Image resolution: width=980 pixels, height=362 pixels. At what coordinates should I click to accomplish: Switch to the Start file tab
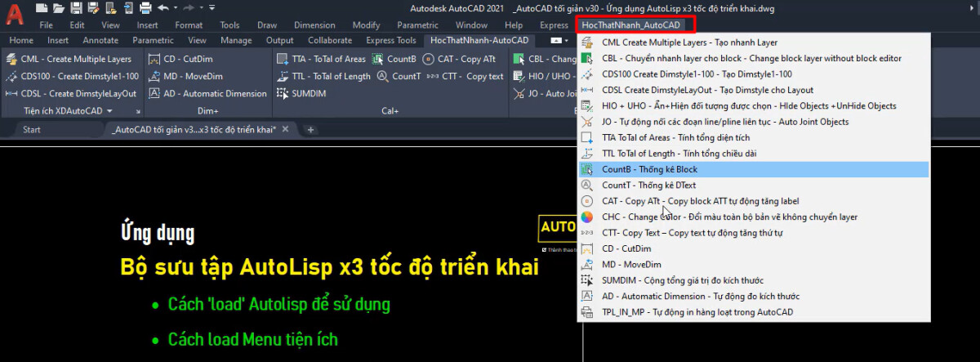tap(32, 129)
